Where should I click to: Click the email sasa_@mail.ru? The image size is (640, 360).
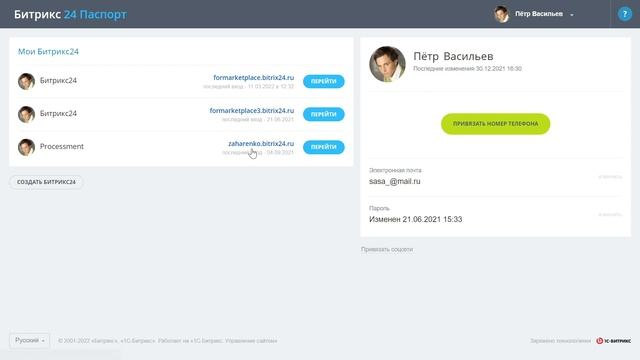click(x=395, y=182)
